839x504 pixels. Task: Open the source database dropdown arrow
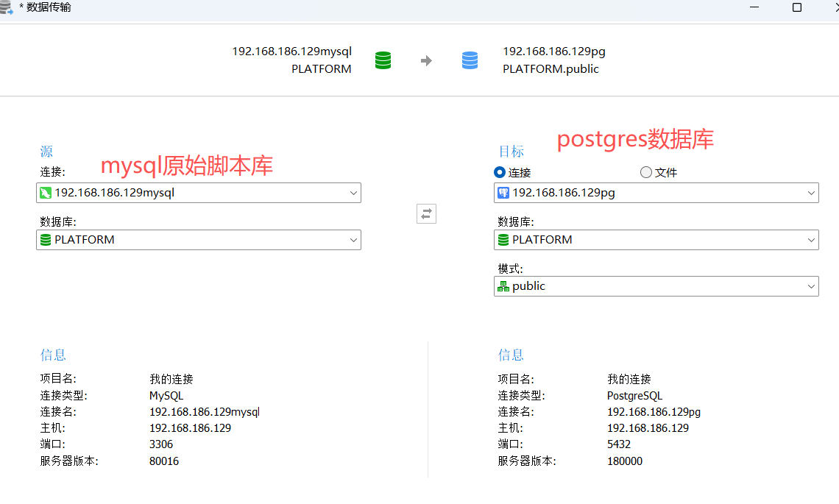tap(353, 241)
